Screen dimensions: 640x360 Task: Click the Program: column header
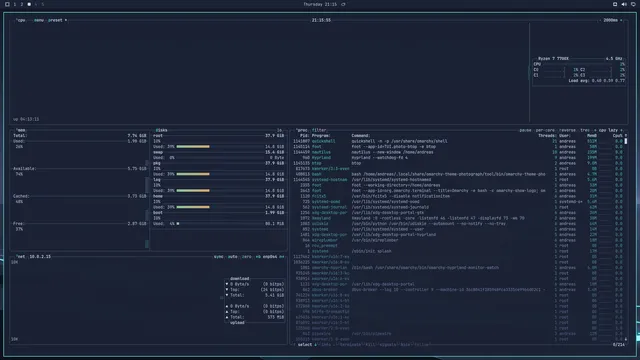point(321,136)
